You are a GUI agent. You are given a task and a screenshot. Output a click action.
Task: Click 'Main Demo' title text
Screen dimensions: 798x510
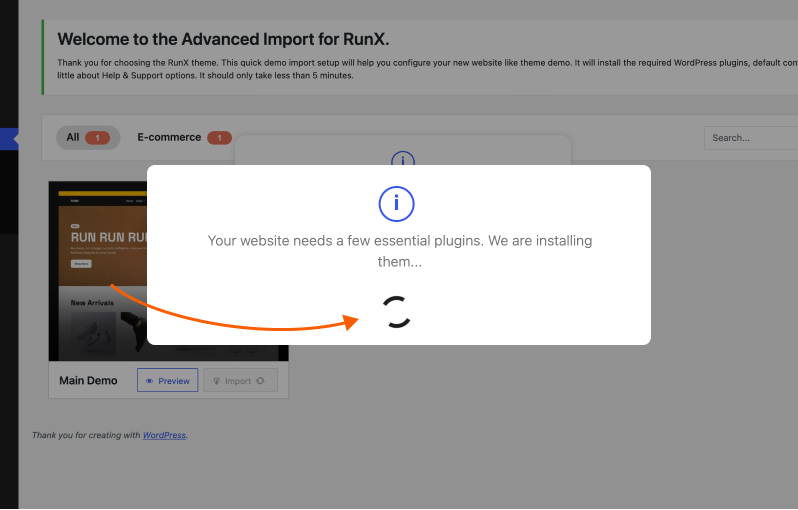[x=88, y=381]
